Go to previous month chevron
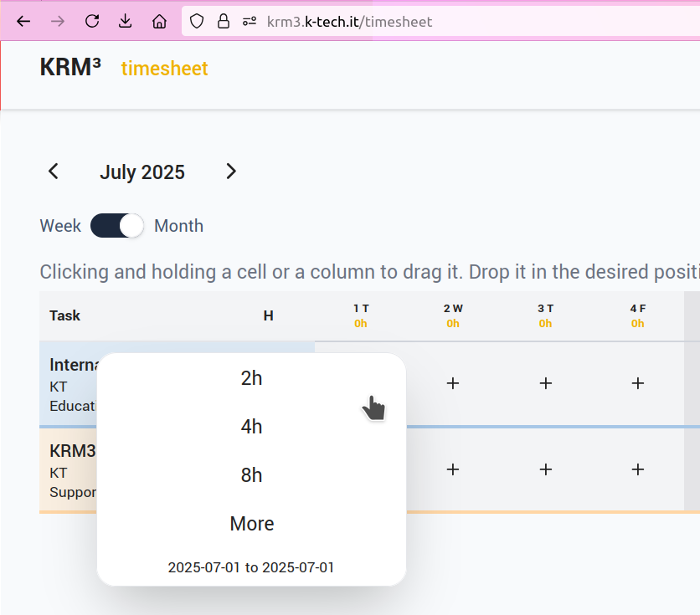This screenshot has width=700, height=615. tap(54, 172)
